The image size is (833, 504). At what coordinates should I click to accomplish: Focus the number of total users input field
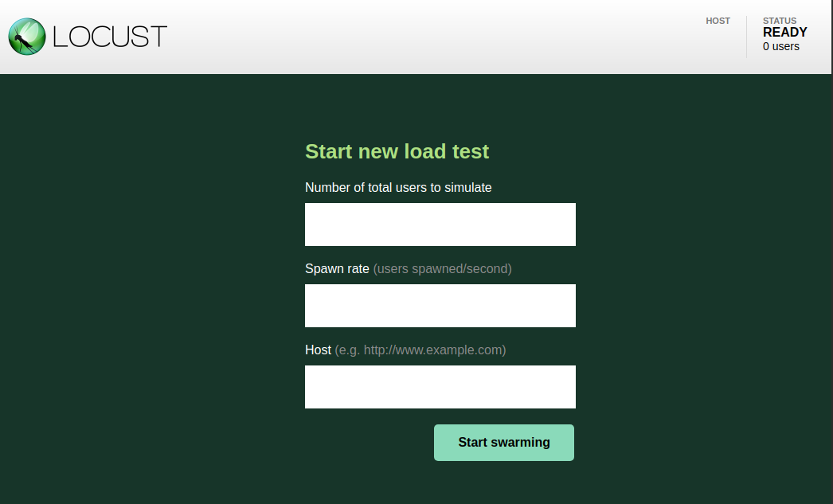pyautogui.click(x=440, y=224)
